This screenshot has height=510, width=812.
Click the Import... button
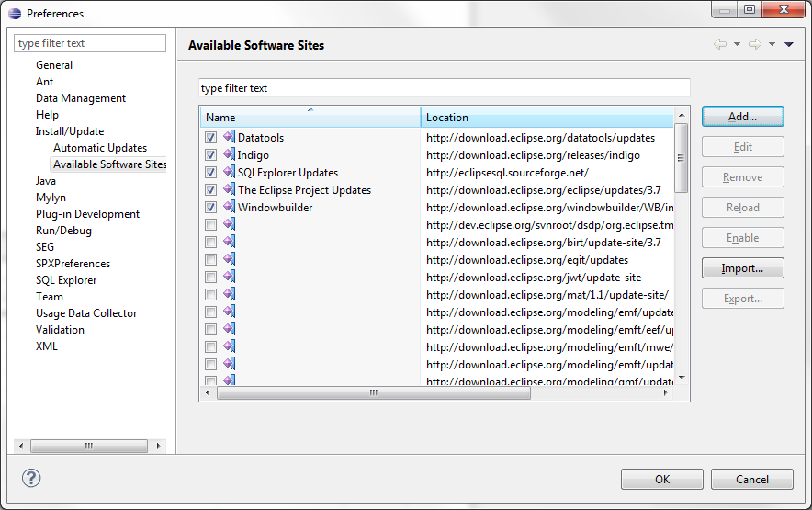pos(742,268)
